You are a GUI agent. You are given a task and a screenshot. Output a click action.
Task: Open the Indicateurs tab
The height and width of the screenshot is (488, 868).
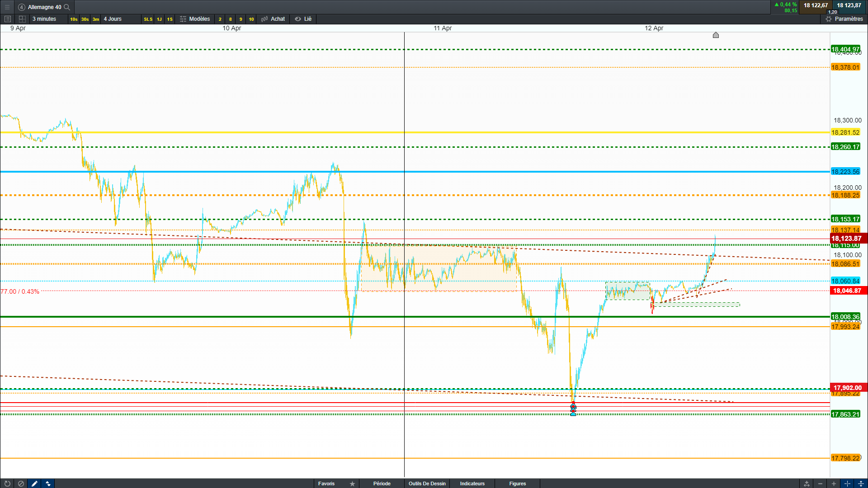point(472,483)
